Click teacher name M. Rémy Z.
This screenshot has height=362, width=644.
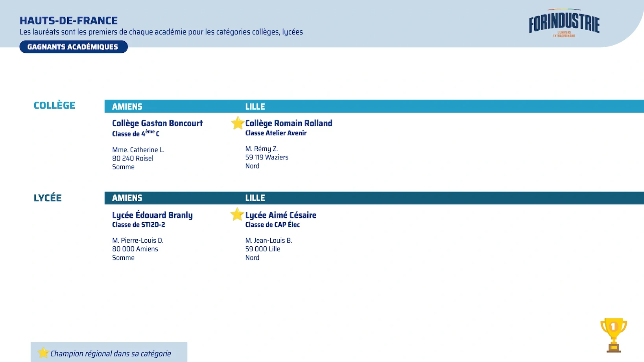click(262, 149)
